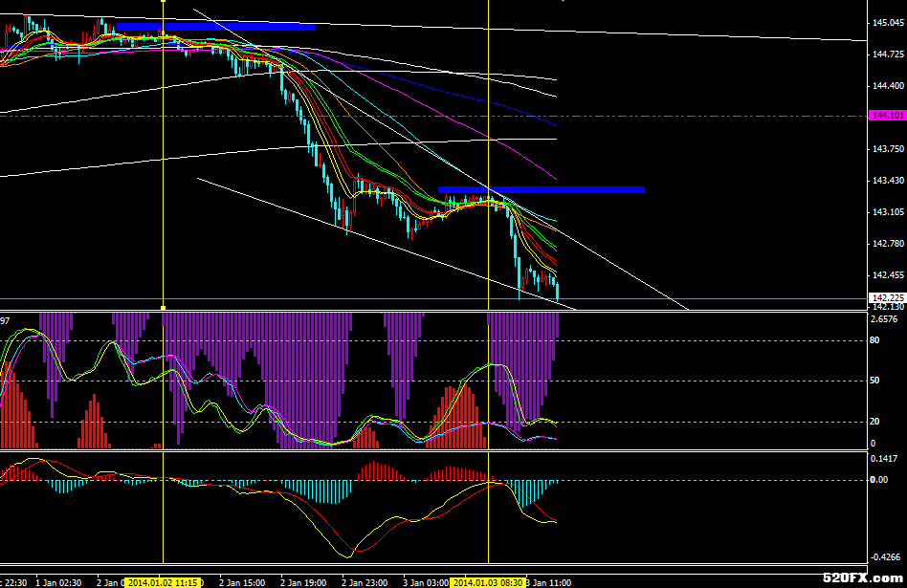Screen dimensions: 907x588
Task: Click the 1 Jan 02:30 time label
Action: [x=58, y=583]
